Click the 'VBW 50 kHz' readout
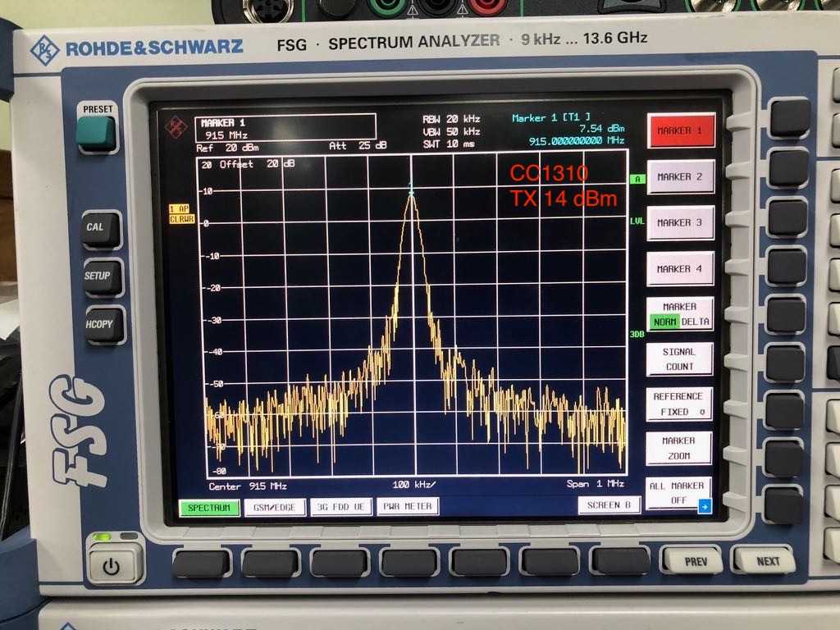Image resolution: width=840 pixels, height=630 pixels. [451, 131]
